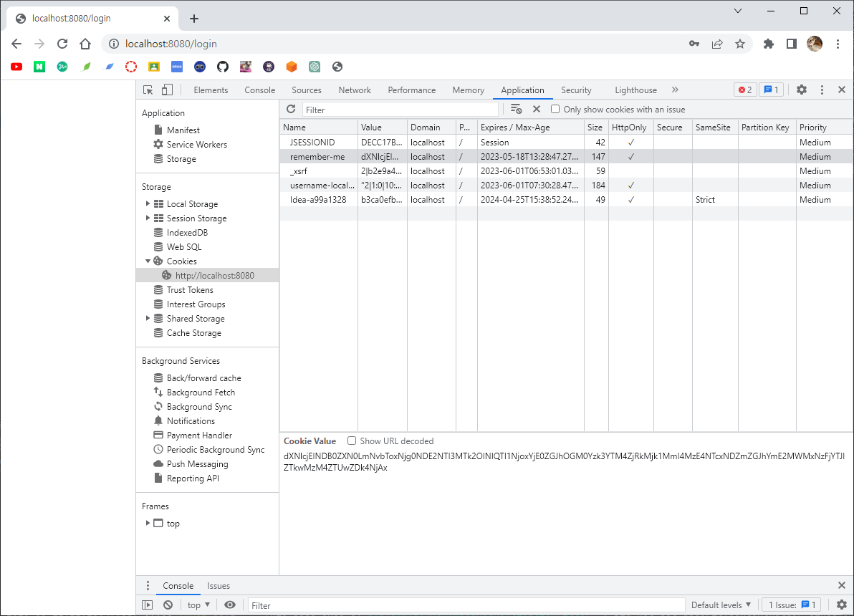Switch to the Performance tab
Screen dimensions: 854x616
[412, 90]
